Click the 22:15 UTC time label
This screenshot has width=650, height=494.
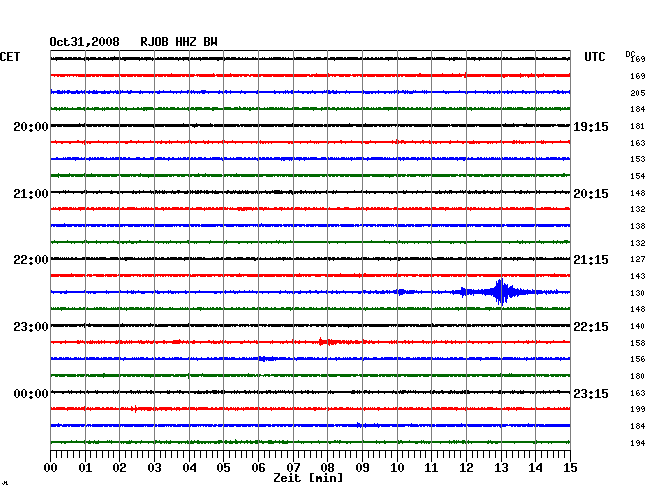click(x=591, y=327)
